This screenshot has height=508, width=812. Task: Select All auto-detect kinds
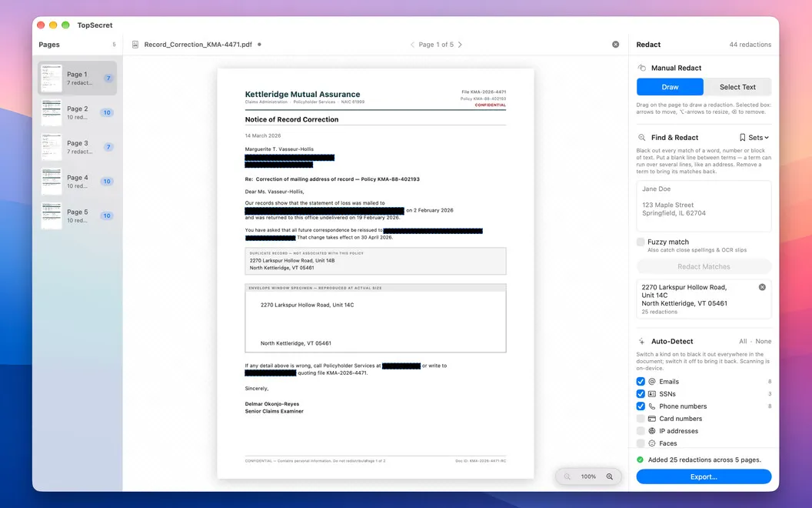tap(743, 341)
